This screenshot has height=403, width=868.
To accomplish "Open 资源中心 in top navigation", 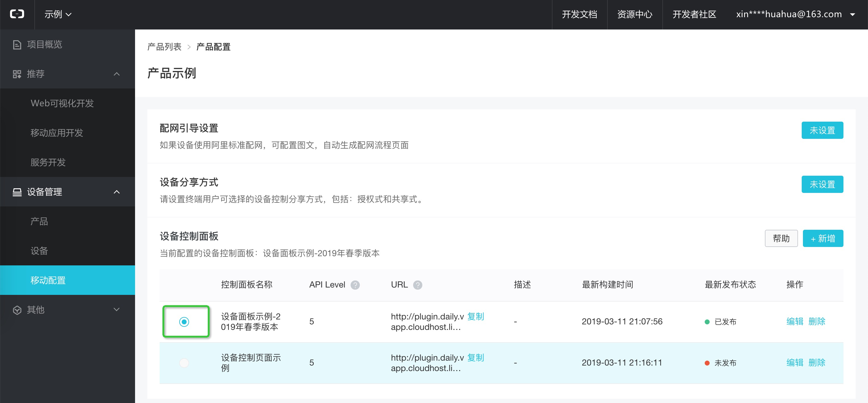I will (x=635, y=14).
